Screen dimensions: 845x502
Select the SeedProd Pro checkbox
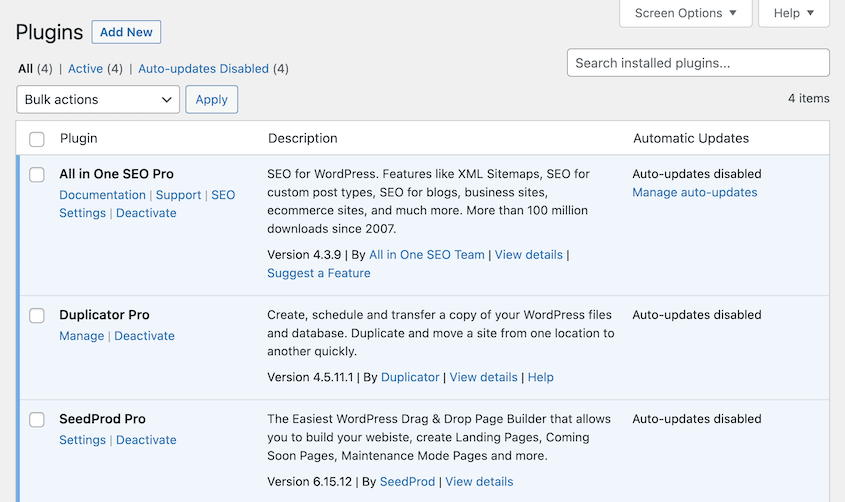point(37,420)
